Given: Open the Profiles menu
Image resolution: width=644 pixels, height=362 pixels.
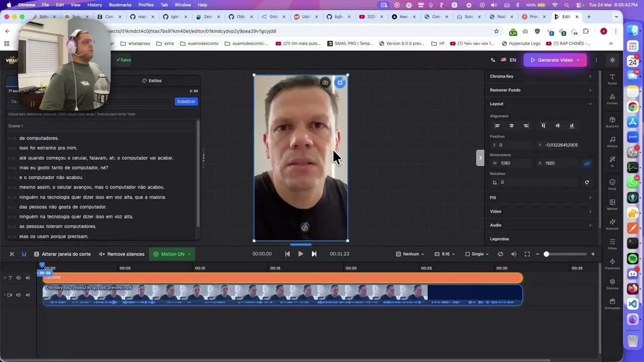Looking at the screenshot, I should [x=146, y=5].
